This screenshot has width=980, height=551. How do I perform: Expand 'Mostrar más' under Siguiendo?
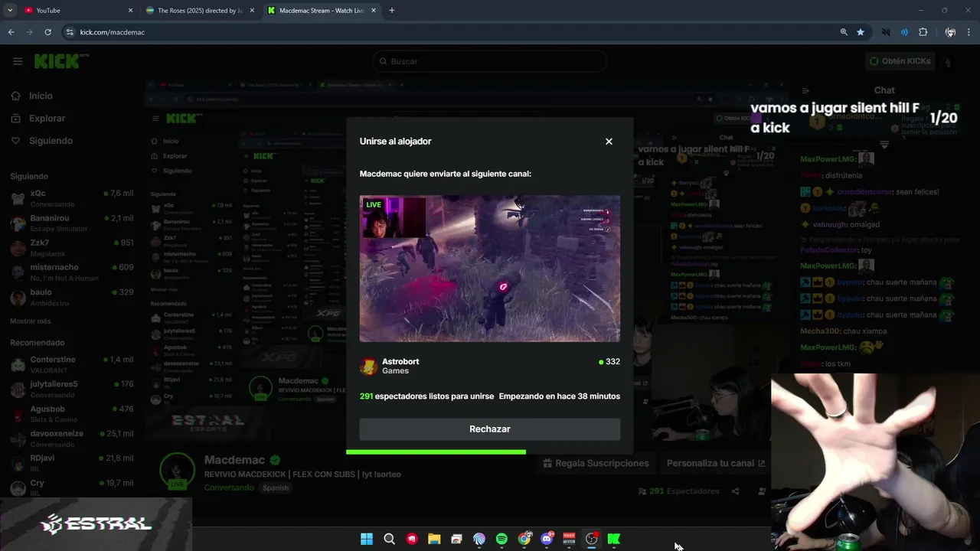coord(31,321)
